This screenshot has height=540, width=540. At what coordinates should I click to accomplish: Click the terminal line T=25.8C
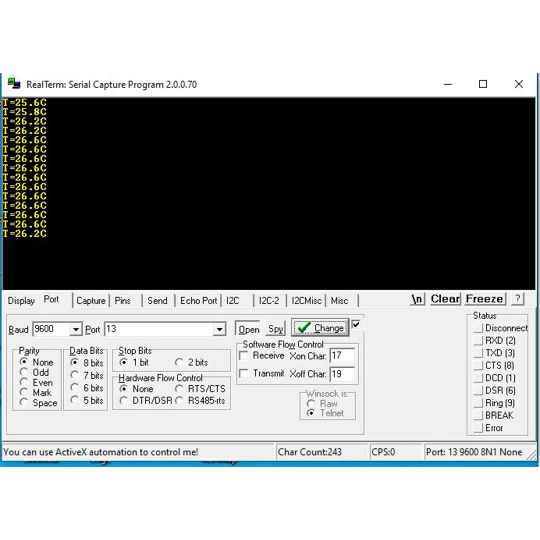pos(24,112)
